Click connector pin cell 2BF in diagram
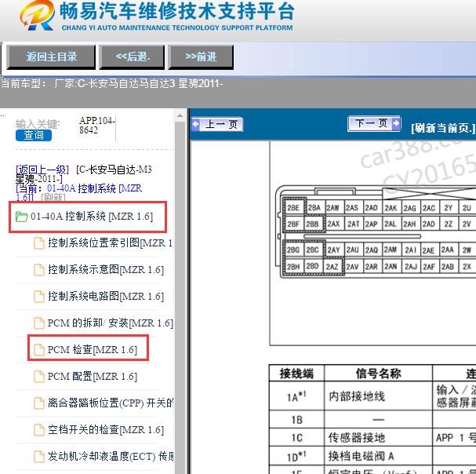Viewport: 476px width, 474px height. click(293, 224)
